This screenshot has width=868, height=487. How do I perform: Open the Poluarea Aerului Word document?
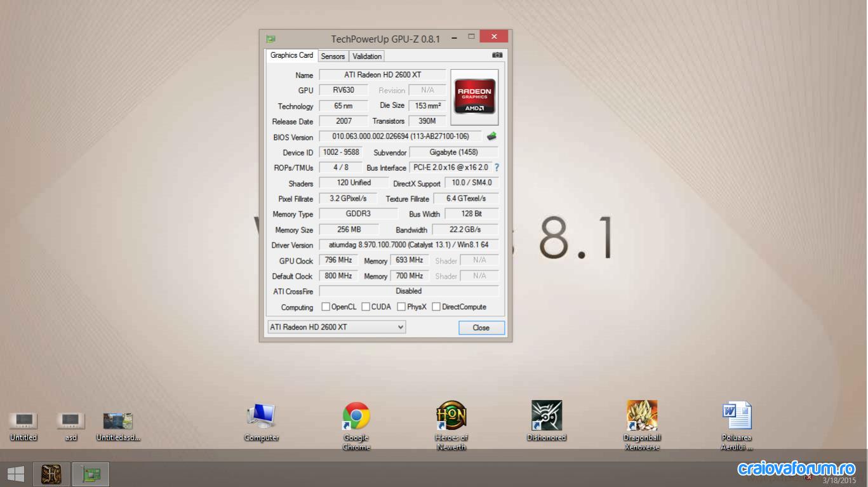tap(737, 426)
